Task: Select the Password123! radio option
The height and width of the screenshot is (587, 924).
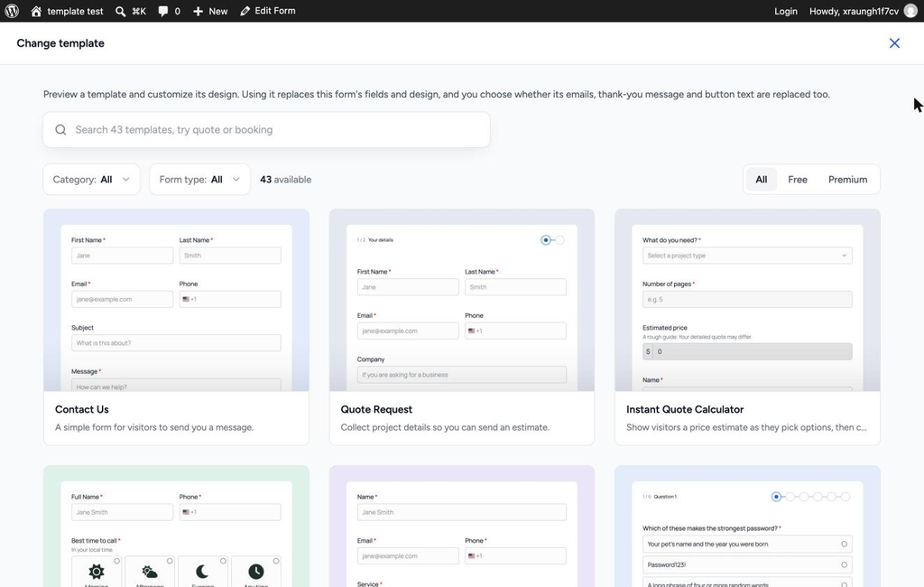Action: [x=844, y=564]
